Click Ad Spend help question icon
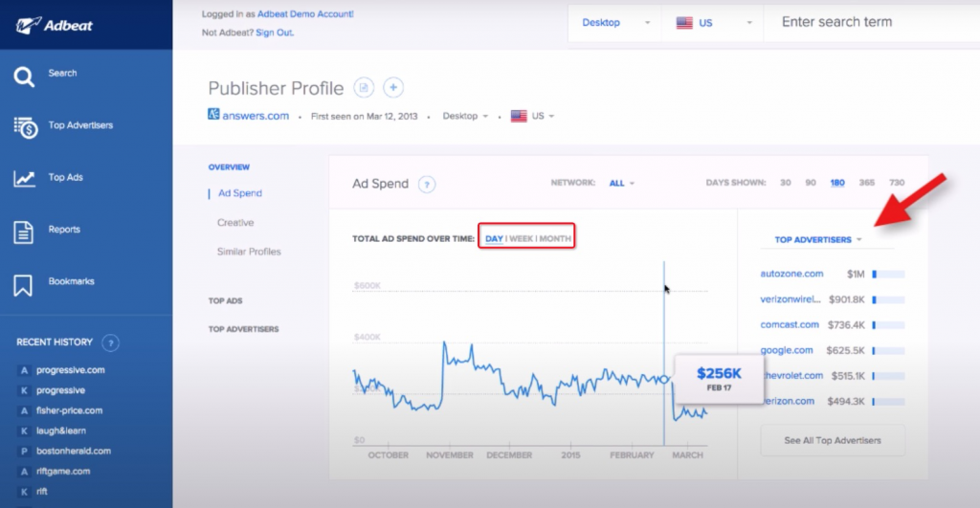Viewport: 980px width, 508px height. [x=427, y=185]
